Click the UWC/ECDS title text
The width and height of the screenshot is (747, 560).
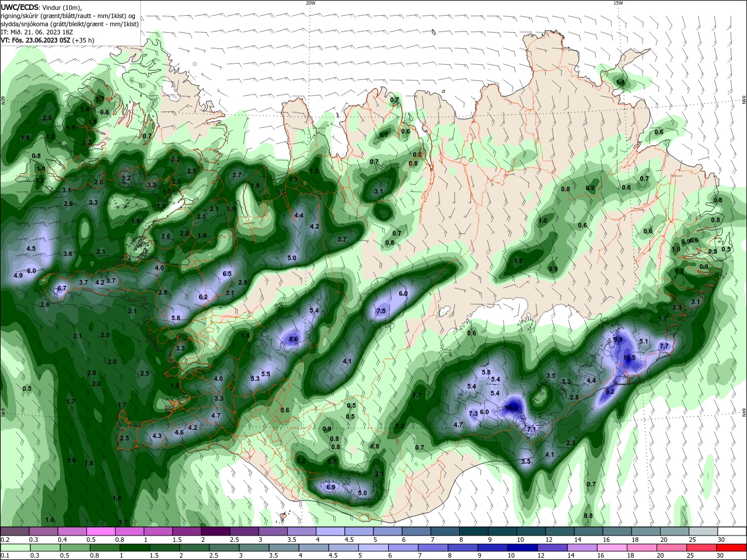[x=20, y=6]
